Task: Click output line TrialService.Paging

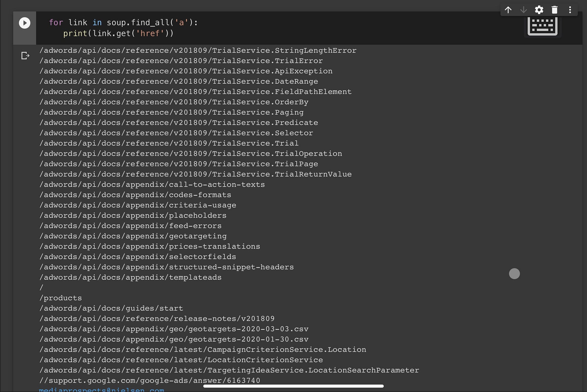Action: 171,112
